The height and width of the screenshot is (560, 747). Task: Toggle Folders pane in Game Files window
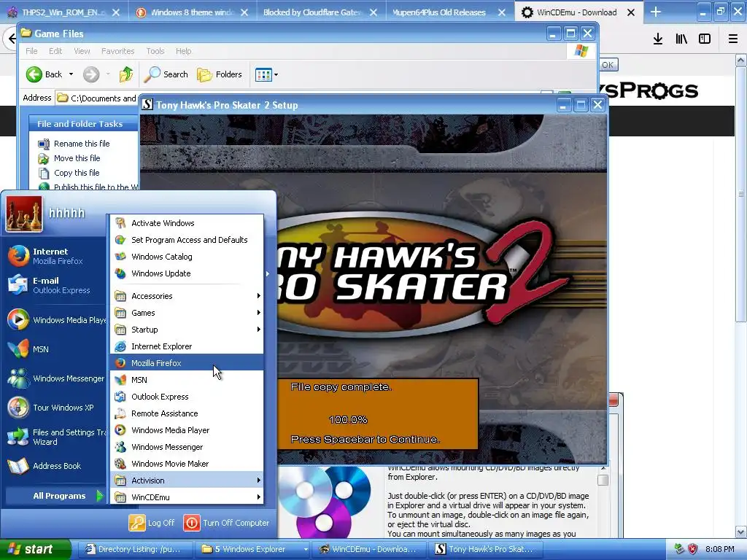220,74
